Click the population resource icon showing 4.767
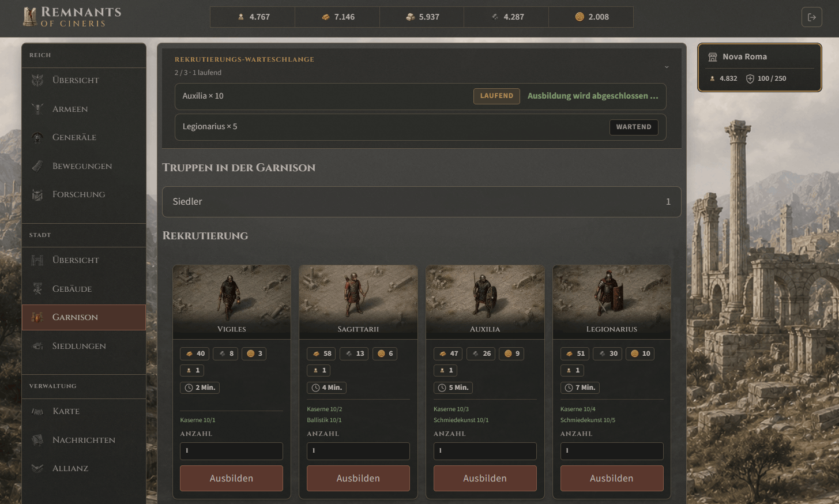This screenshot has height=504, width=839. click(x=241, y=17)
